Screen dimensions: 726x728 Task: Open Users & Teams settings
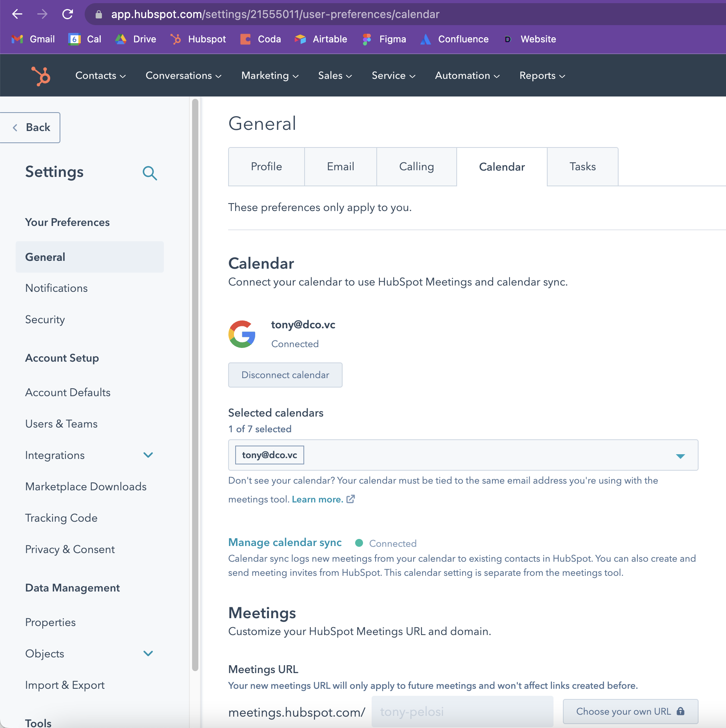point(62,424)
